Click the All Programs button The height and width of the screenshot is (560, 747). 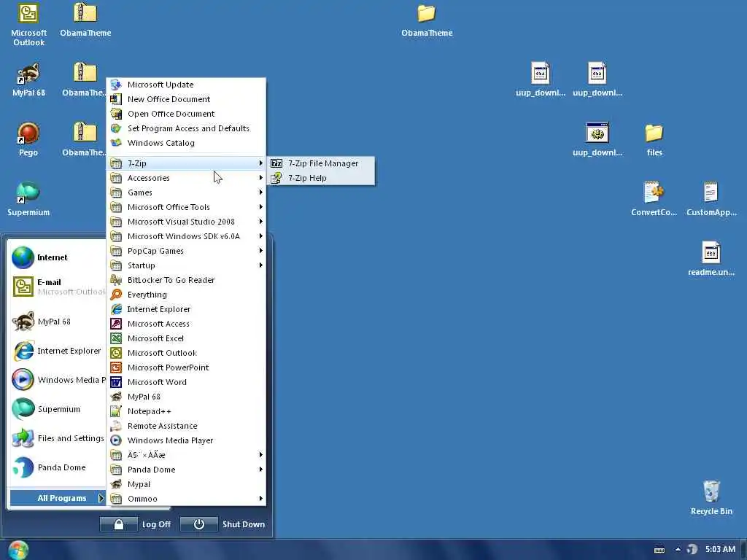(57, 498)
